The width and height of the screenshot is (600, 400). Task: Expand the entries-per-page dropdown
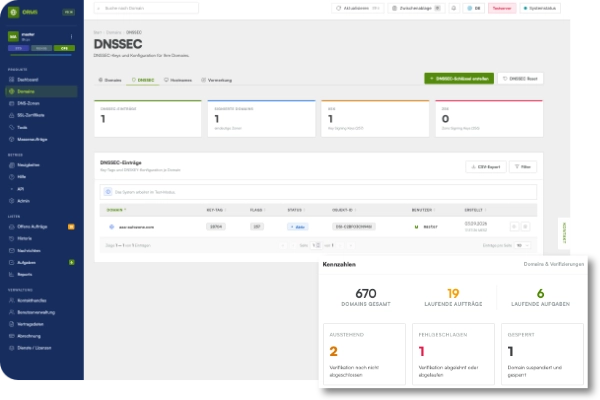pyautogui.click(x=522, y=245)
